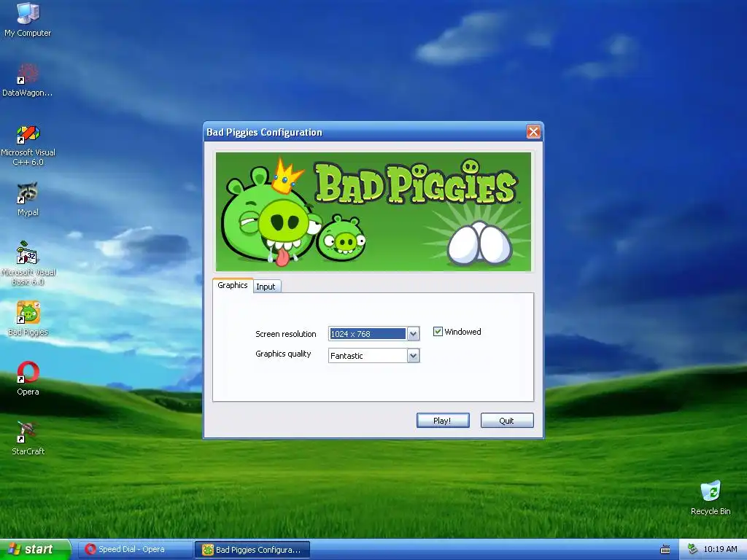Click the Screen resolution label

pos(286,334)
